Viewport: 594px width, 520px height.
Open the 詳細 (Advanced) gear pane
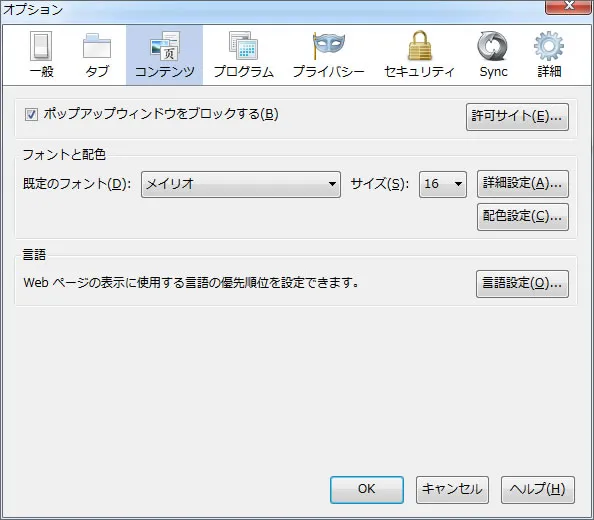[x=549, y=55]
